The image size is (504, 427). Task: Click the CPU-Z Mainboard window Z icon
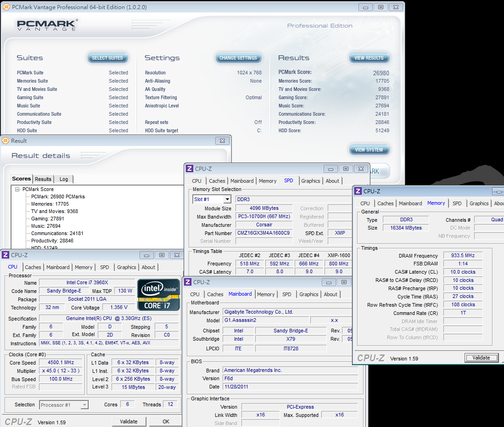pyautogui.click(x=188, y=282)
